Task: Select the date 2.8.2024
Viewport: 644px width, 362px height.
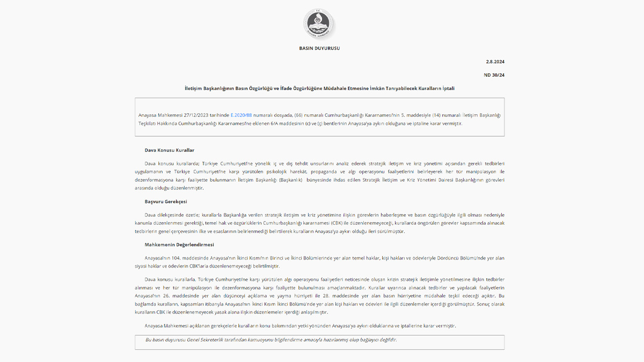Action: click(495, 62)
